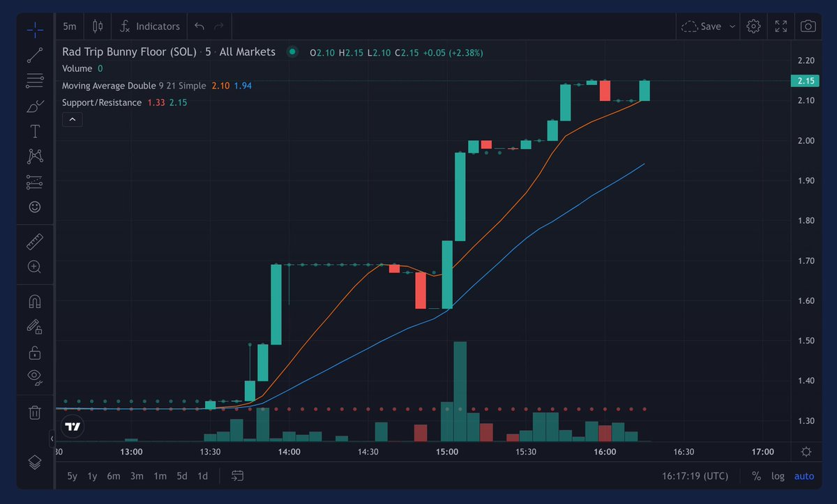837x504 pixels.
Task: Lock all drawings with the padlock toggle
Action: coord(35,352)
